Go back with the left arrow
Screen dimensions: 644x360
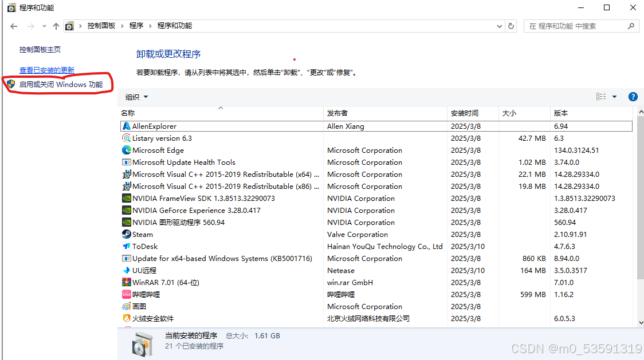(x=14, y=26)
